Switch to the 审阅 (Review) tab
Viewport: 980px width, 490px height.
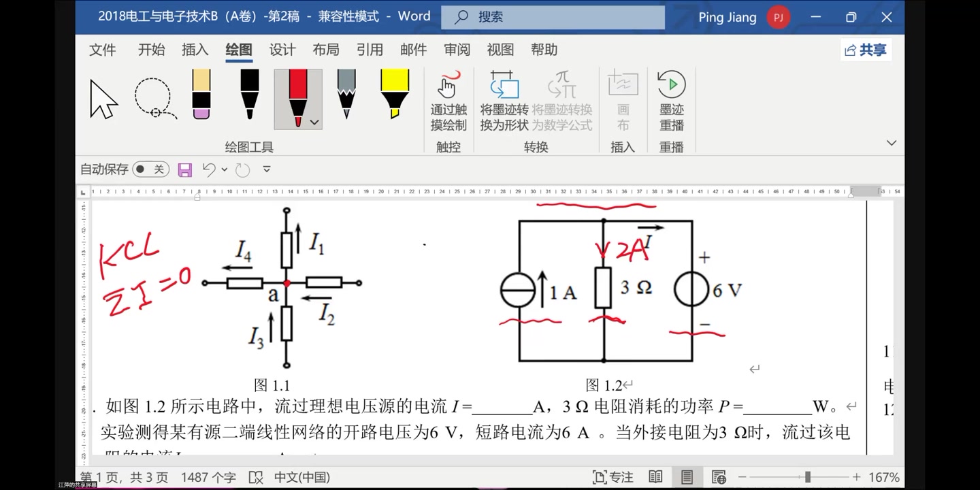pos(457,50)
